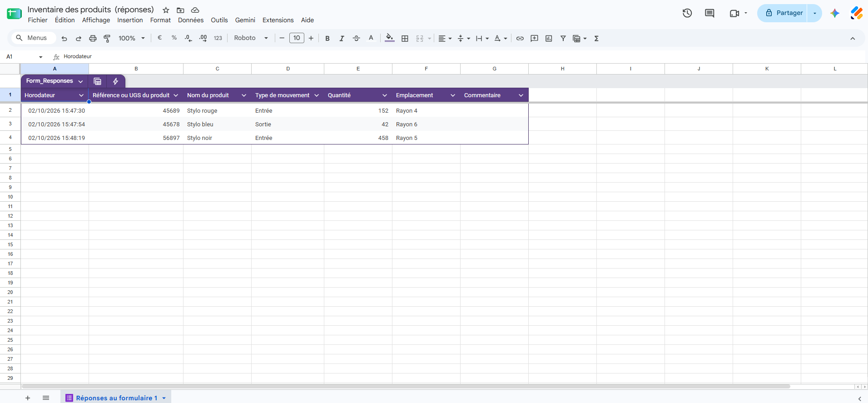The image size is (868, 403).
Task: Toggle bold formatting
Action: tap(327, 39)
